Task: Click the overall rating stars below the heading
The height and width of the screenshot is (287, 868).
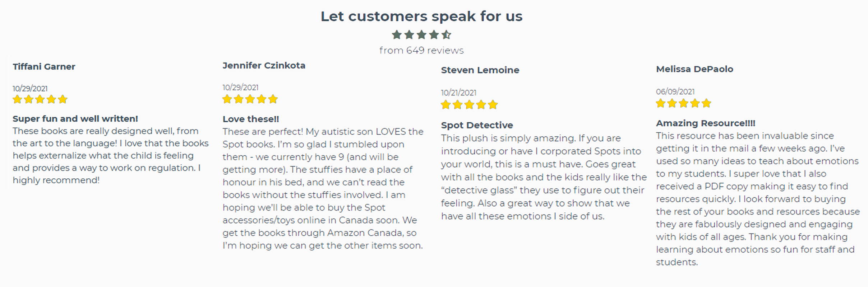Action: [421, 35]
